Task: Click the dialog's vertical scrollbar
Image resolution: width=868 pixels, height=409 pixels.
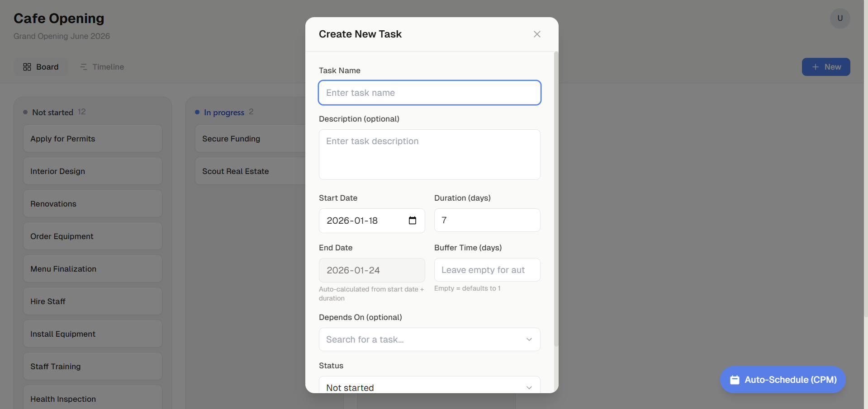Action: 556,199
